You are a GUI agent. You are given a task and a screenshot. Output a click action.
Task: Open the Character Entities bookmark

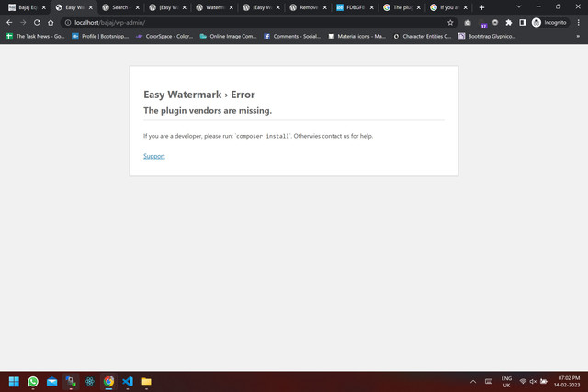pos(423,37)
